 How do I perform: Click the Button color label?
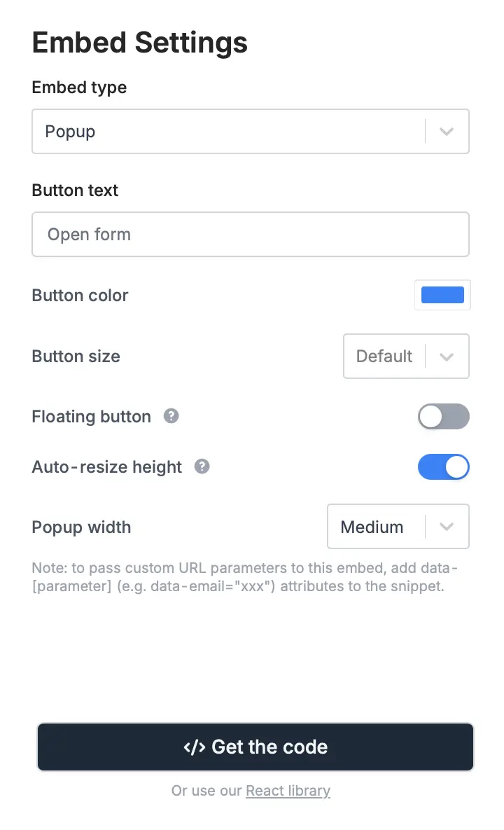point(80,296)
